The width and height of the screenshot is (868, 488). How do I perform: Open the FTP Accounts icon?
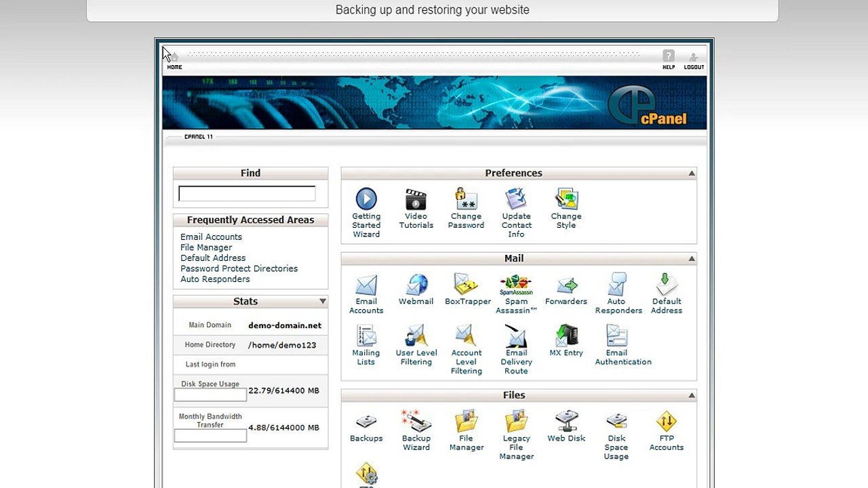click(667, 422)
